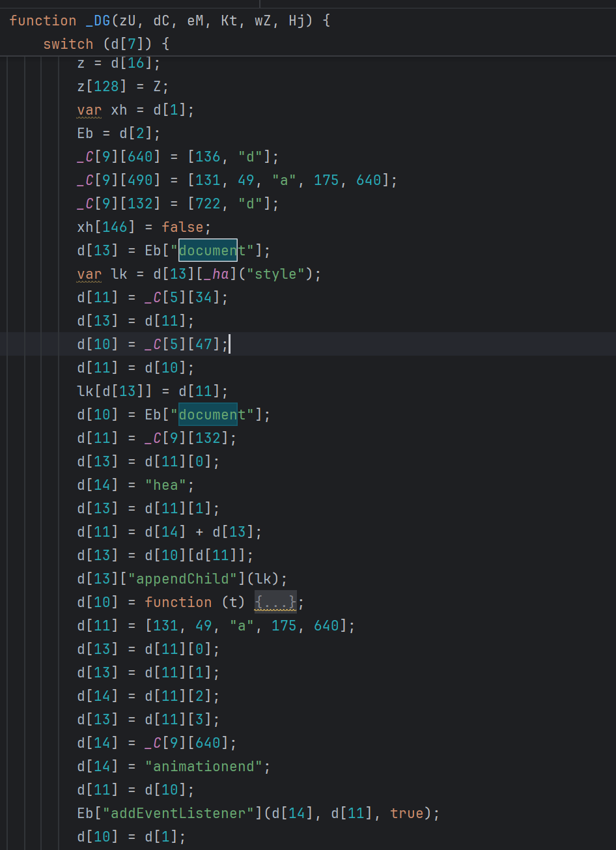Select the parameter 'eM' in the function signature
Image resolution: width=616 pixels, height=850 pixels.
tap(195, 21)
